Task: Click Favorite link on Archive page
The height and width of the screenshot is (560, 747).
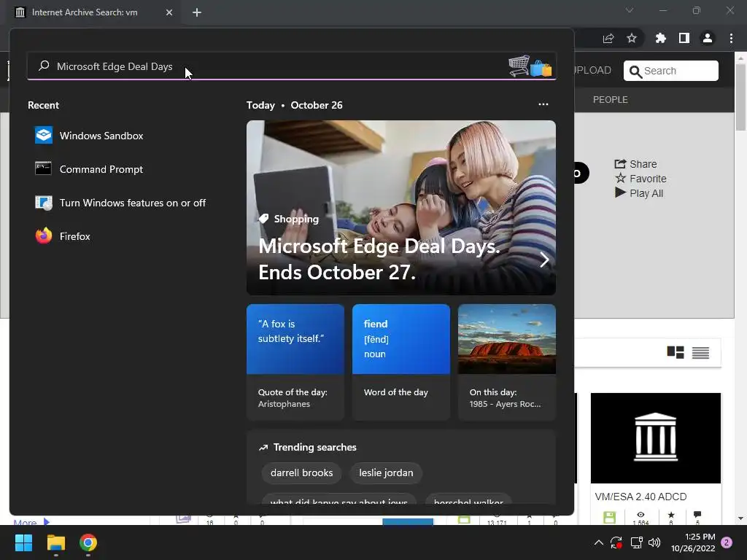Action: [640, 179]
